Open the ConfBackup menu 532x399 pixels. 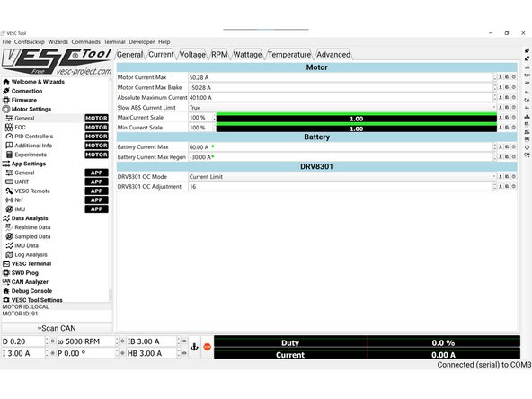pyautogui.click(x=29, y=41)
